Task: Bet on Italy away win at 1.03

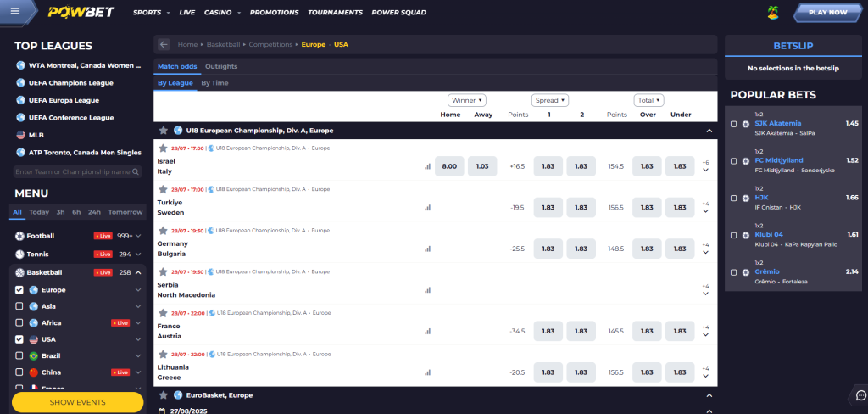Action: point(482,166)
